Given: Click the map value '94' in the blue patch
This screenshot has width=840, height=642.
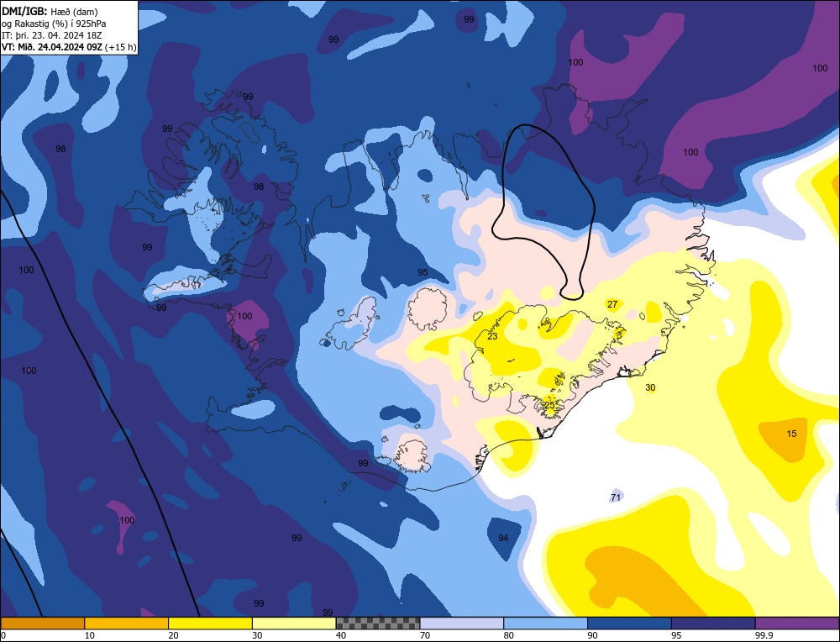Looking at the screenshot, I should [503, 538].
